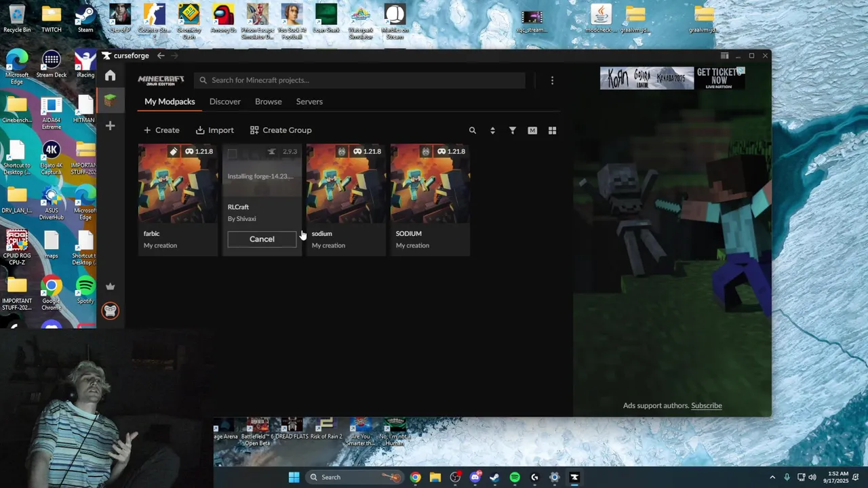Open the Korn concert ticket banner ad
Image resolution: width=868 pixels, height=488 pixels.
[672, 78]
